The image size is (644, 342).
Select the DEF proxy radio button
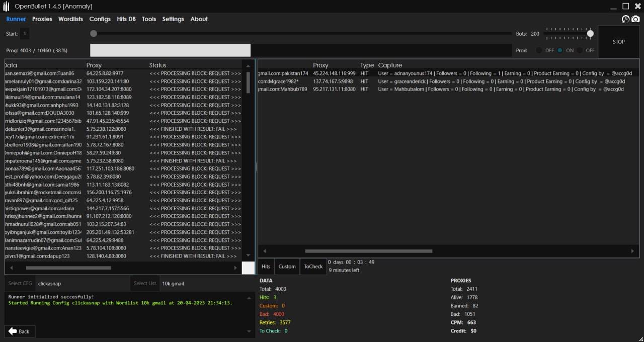pyautogui.click(x=539, y=50)
